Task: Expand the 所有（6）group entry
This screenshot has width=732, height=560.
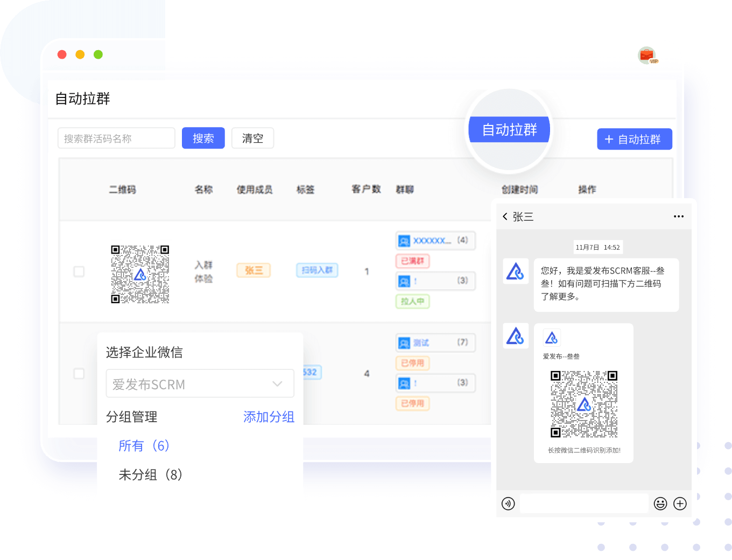Action: coord(144,446)
